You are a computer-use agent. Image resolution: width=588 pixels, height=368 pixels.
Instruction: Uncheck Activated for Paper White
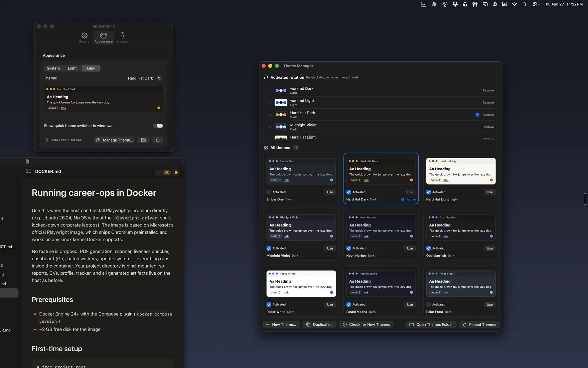click(269, 304)
